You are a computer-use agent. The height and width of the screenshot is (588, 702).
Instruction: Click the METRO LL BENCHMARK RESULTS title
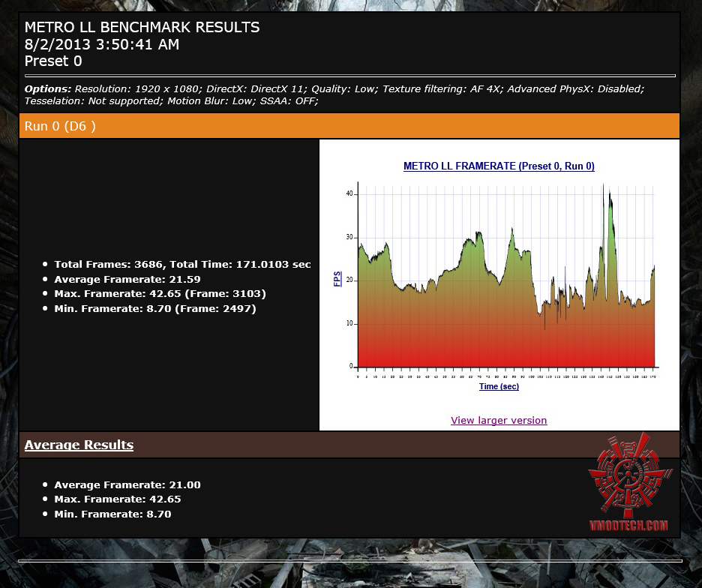pyautogui.click(x=142, y=27)
